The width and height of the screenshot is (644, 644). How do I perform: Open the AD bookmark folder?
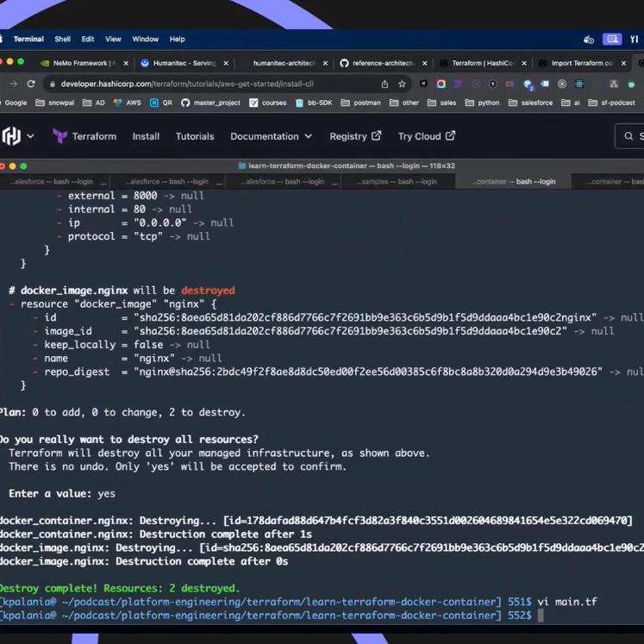coord(94,103)
